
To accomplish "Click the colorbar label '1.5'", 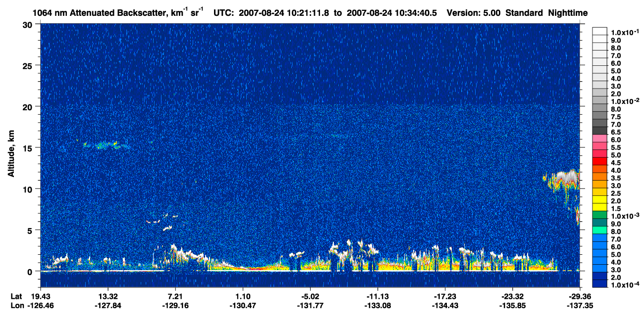I will point(616,209).
